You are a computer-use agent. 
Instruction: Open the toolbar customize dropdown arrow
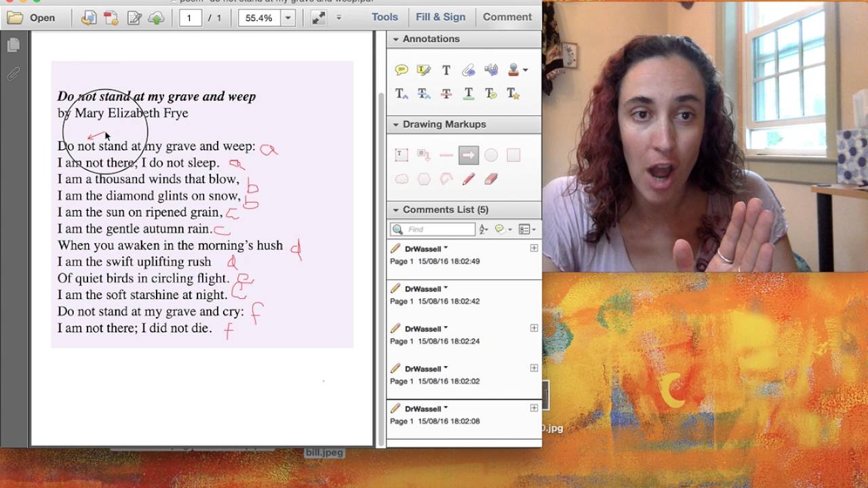pos(339,18)
